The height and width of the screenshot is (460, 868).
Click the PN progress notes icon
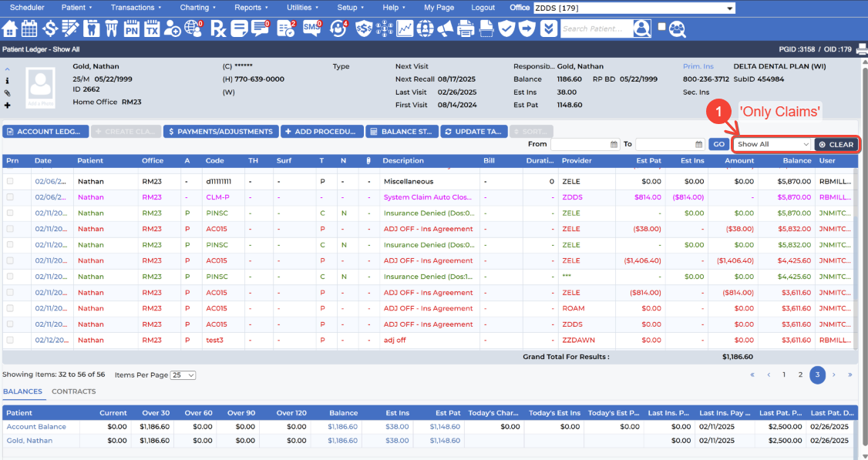130,29
